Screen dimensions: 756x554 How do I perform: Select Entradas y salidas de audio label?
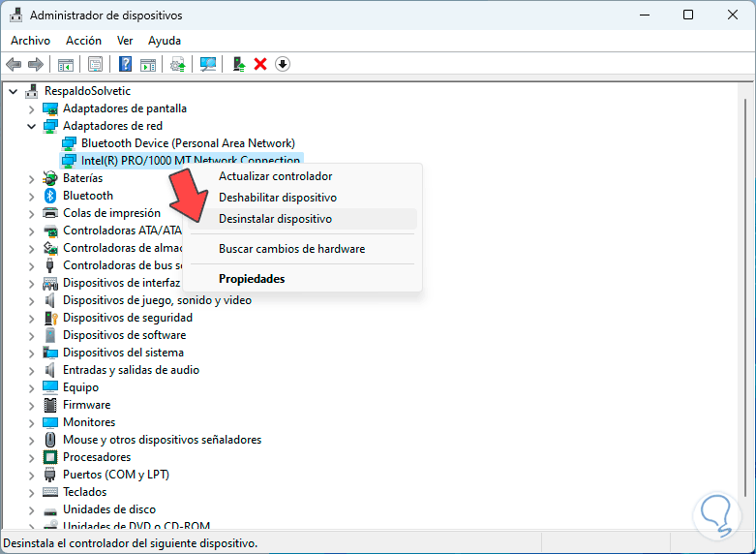tap(131, 370)
